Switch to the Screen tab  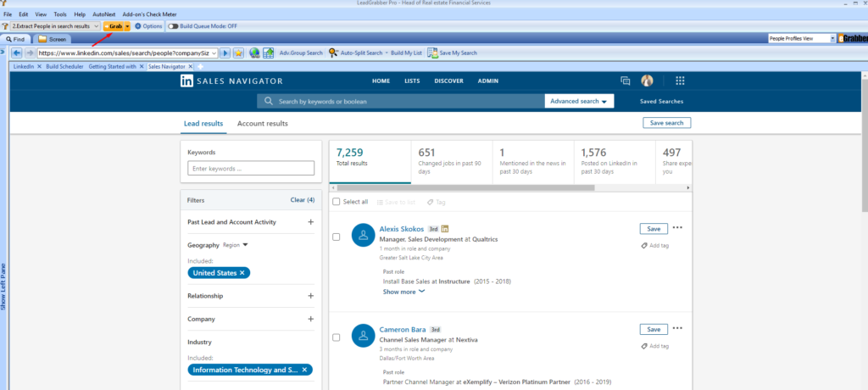click(52, 39)
